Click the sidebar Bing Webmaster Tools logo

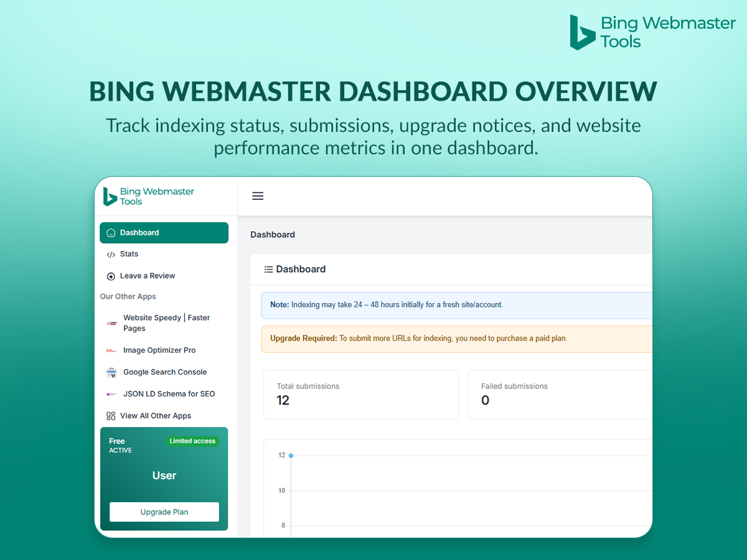149,197
